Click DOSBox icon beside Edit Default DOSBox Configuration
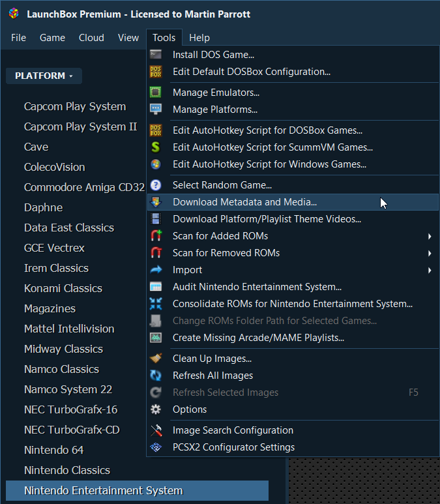440x504 pixels. click(156, 72)
